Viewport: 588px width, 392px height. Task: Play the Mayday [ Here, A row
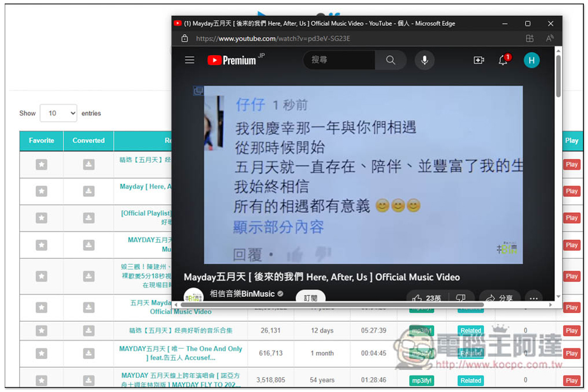click(x=572, y=191)
